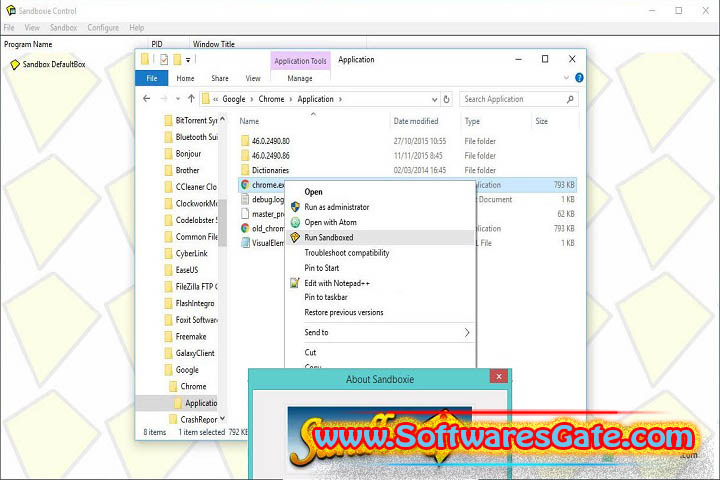720x480 pixels.
Task: Open the blue File tab in Explorer
Action: tap(152, 79)
